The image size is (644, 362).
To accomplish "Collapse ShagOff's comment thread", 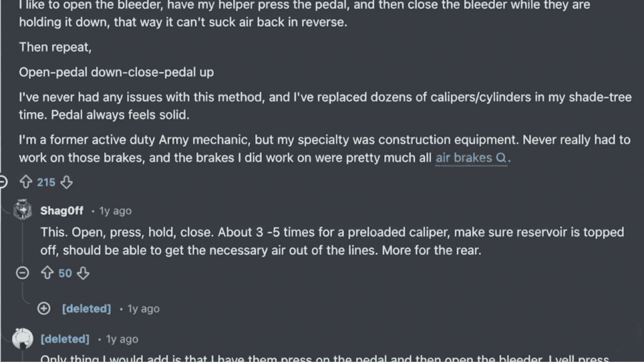I will (23, 273).
